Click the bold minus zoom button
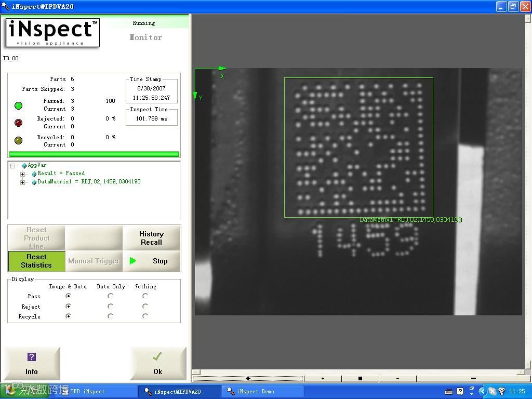This screenshot has width=532, height=399. point(473,378)
